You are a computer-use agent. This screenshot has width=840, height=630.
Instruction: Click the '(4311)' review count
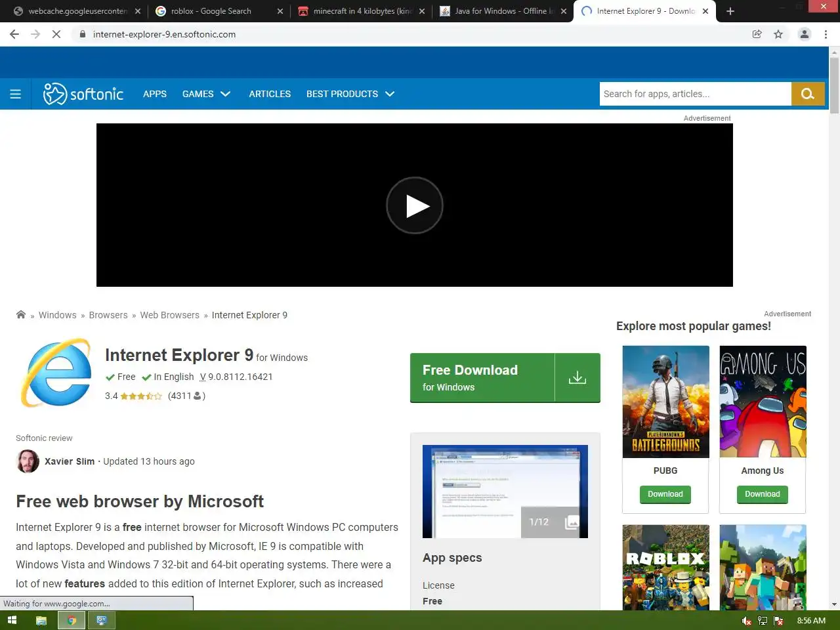click(x=186, y=396)
